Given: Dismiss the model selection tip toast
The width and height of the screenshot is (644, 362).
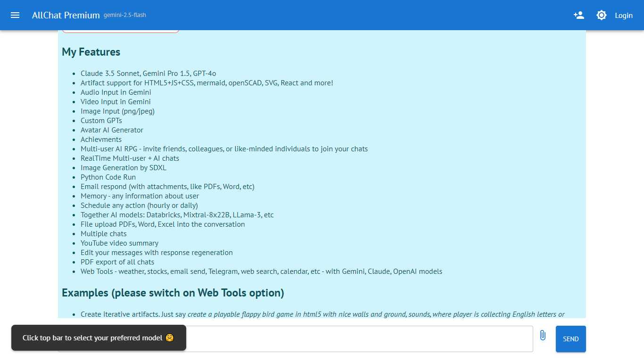Looking at the screenshot, I should pyautogui.click(x=99, y=337).
